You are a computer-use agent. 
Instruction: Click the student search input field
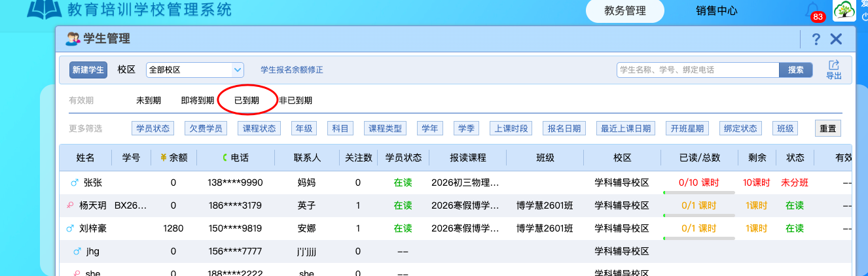[698, 70]
